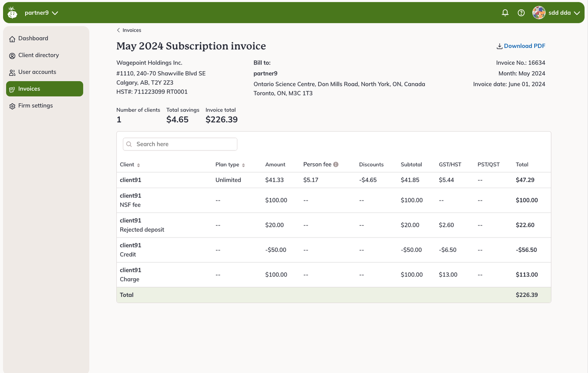Screen dimensions: 588x373
Task: Click the $5.44 GST/HST cell
Action: coord(447,180)
